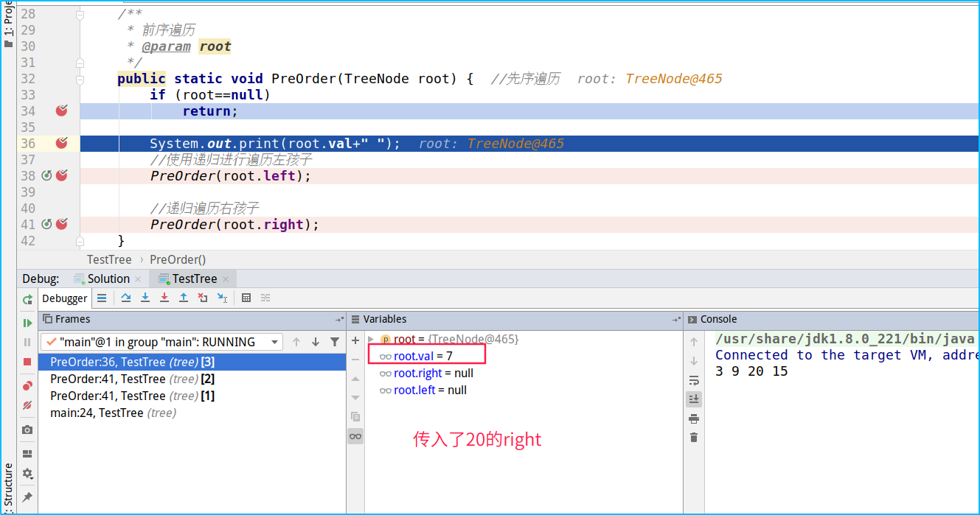
Task: Move the selected watch down
Action: coord(355,398)
